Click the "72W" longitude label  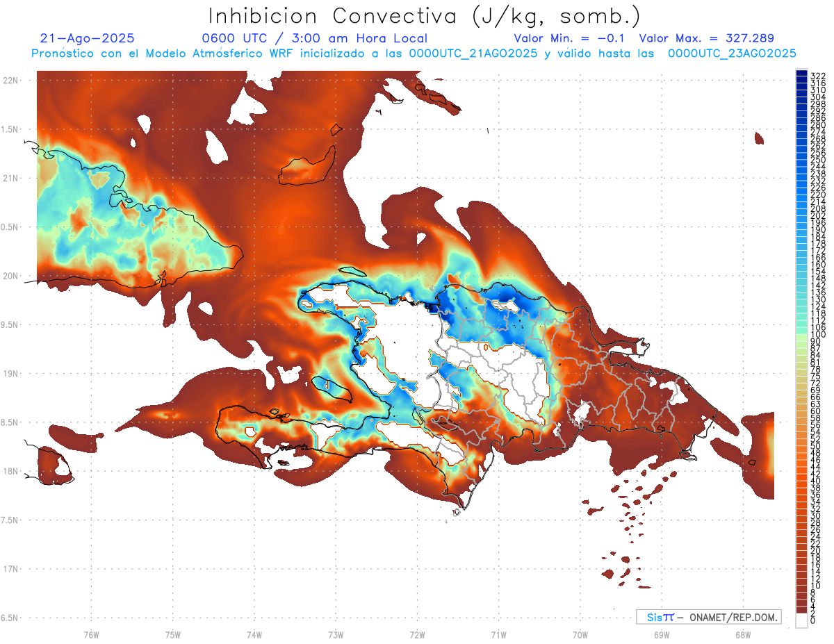pyautogui.click(x=417, y=635)
